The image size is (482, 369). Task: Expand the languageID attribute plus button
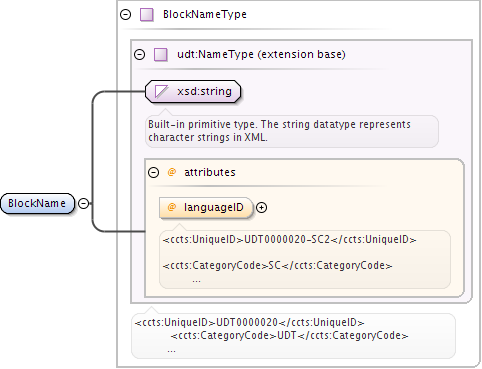point(262,208)
